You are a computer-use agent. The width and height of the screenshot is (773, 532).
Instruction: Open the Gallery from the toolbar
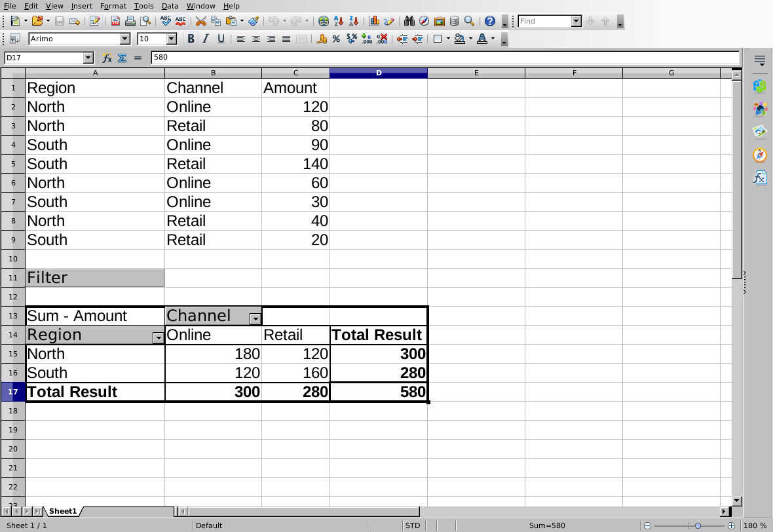tap(440, 21)
